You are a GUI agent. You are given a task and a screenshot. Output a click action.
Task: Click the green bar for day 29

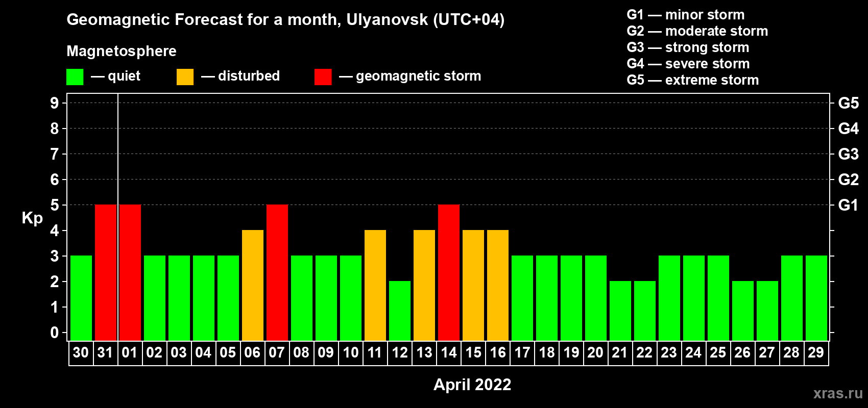(816, 298)
